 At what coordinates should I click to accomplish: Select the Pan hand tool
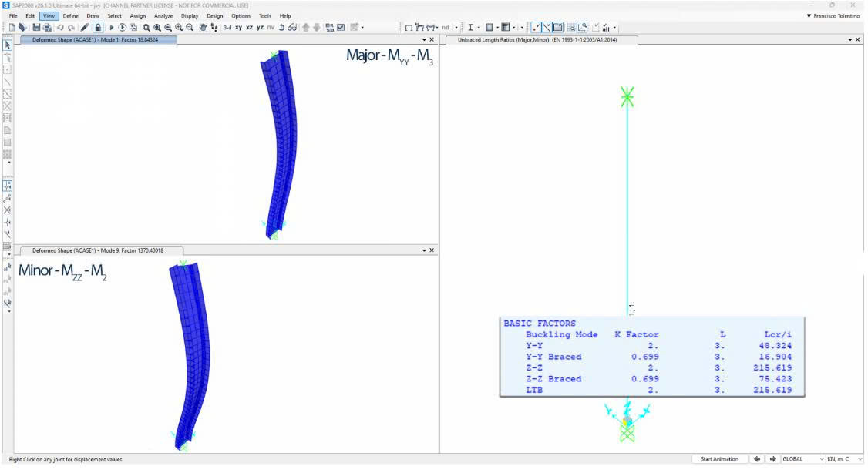pyautogui.click(x=203, y=28)
